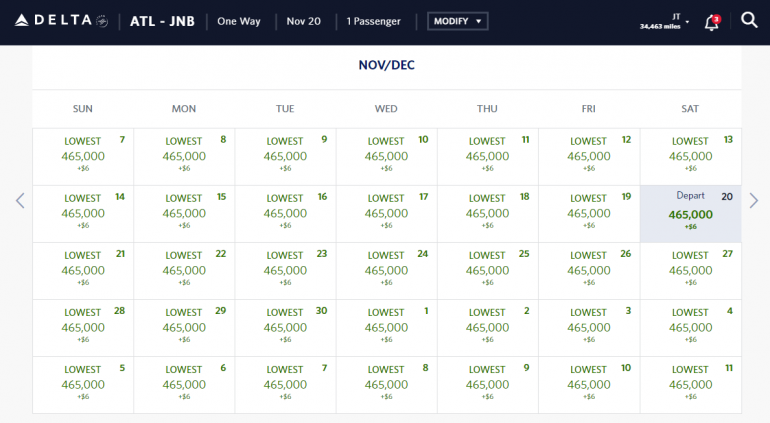This screenshot has width=770, height=423.
Task: Select Thursday the 25th fare cell
Action: click(487, 270)
